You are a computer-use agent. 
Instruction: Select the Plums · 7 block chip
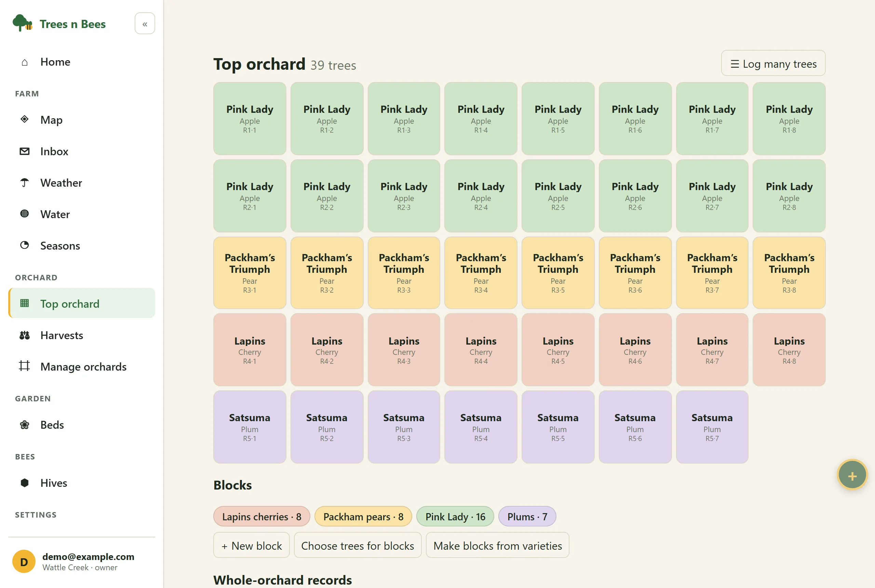[527, 516]
